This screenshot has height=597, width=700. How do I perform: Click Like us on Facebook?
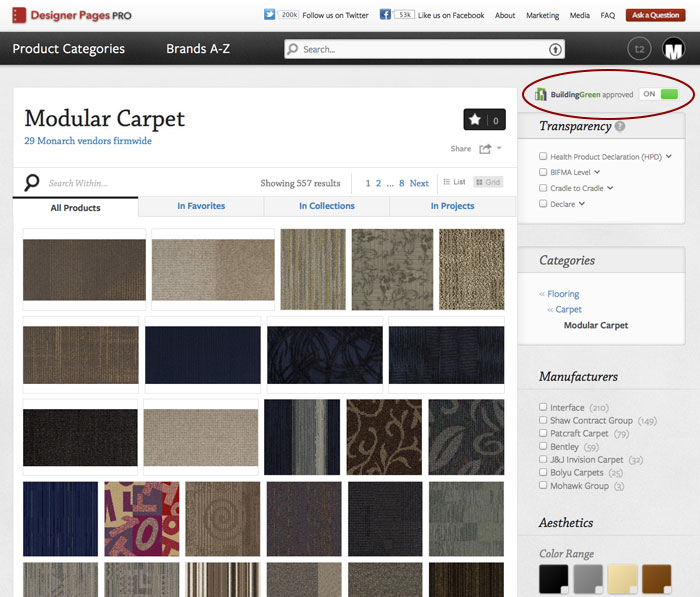click(451, 15)
